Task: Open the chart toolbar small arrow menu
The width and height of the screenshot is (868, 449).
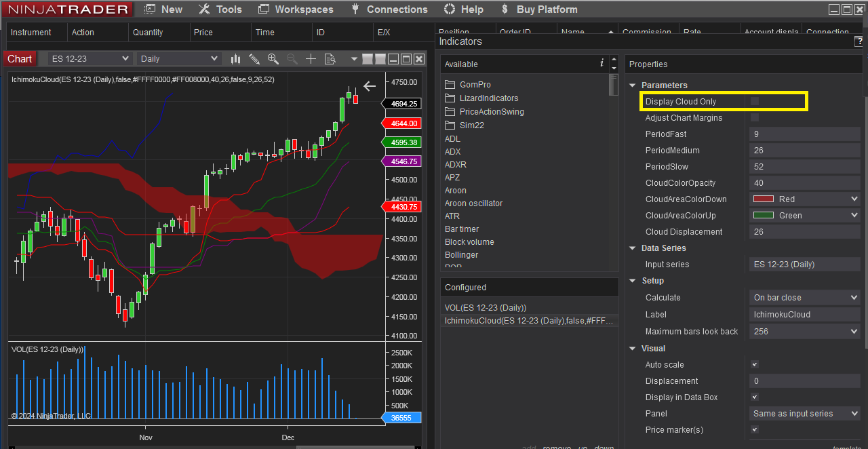Action: (353, 59)
